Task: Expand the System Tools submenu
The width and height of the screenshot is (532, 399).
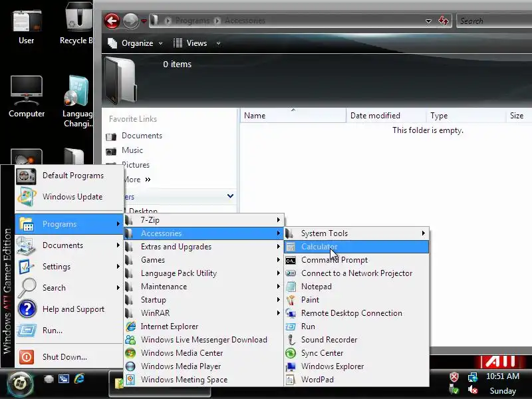Action: pyautogui.click(x=356, y=233)
